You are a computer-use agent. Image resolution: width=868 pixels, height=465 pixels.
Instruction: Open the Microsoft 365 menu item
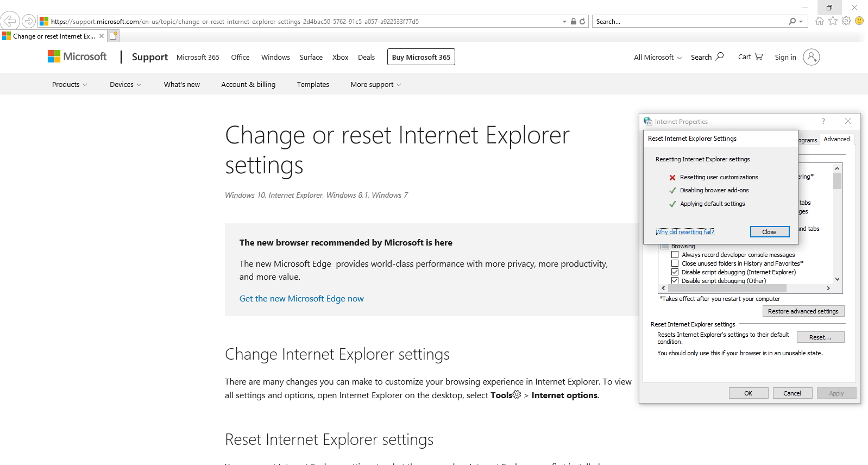click(198, 57)
